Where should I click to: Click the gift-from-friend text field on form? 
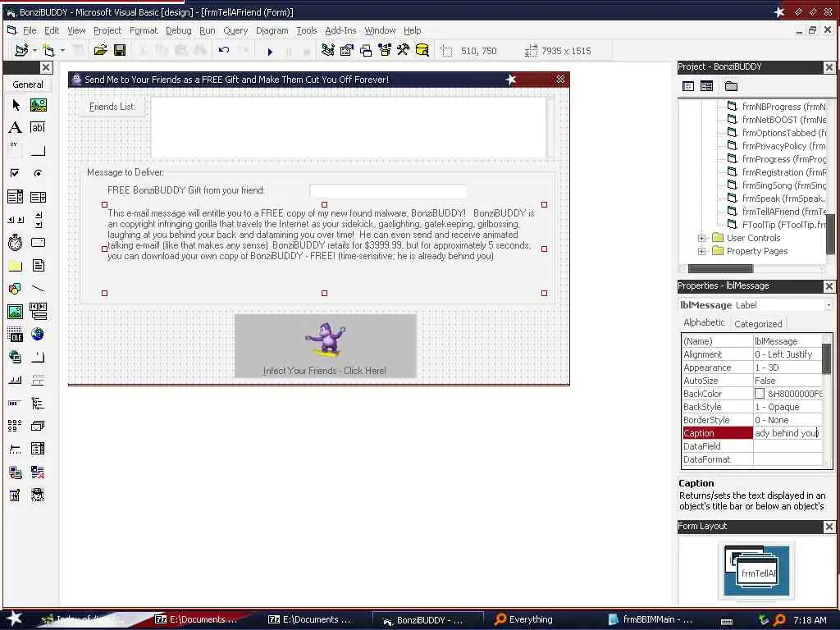click(388, 190)
